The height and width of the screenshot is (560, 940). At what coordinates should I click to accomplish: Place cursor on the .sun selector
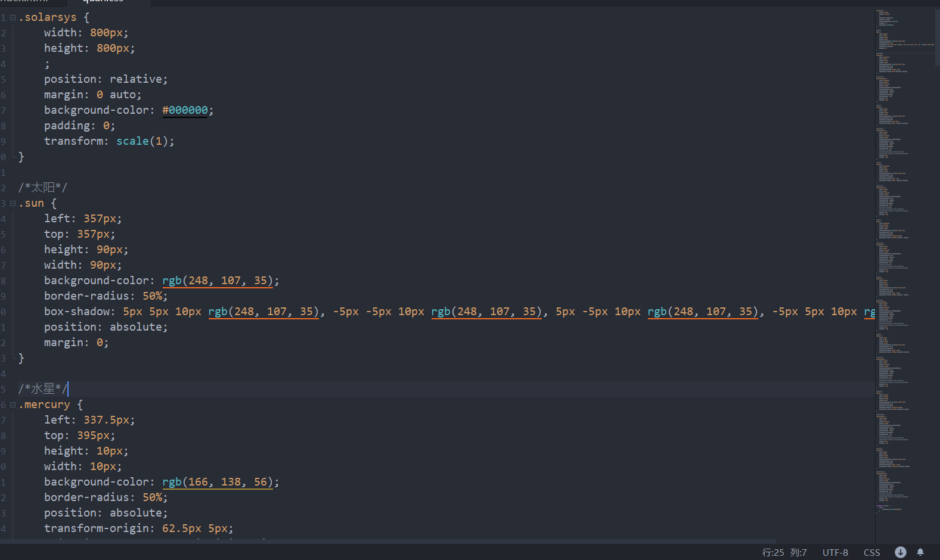coord(31,203)
